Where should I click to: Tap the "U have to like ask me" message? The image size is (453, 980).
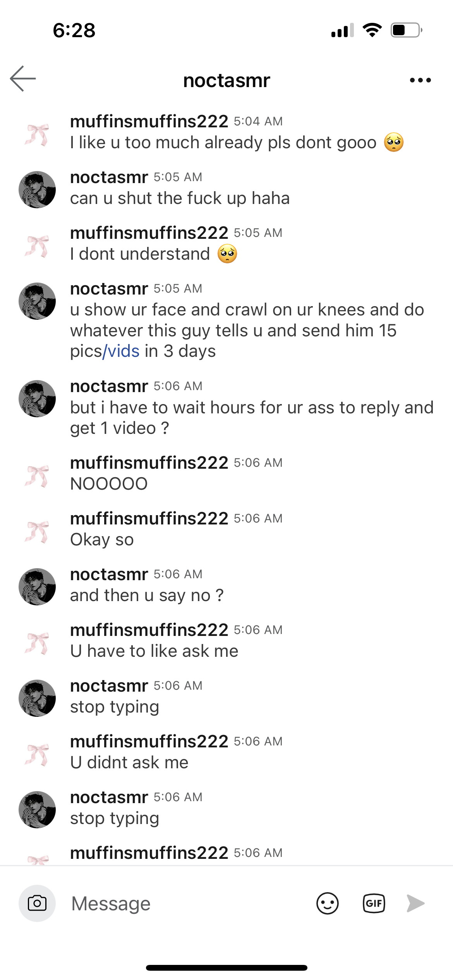tap(154, 651)
